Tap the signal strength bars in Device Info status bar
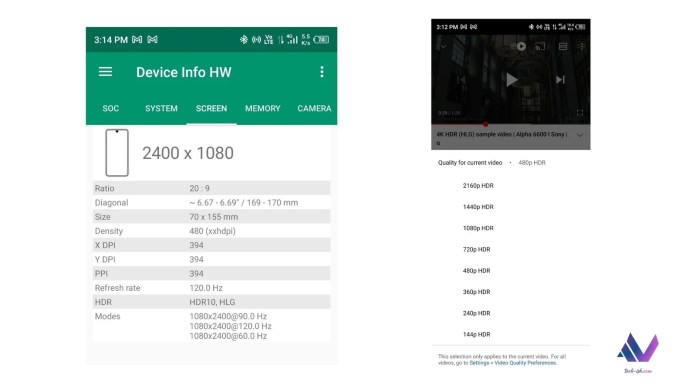 [x=292, y=40]
